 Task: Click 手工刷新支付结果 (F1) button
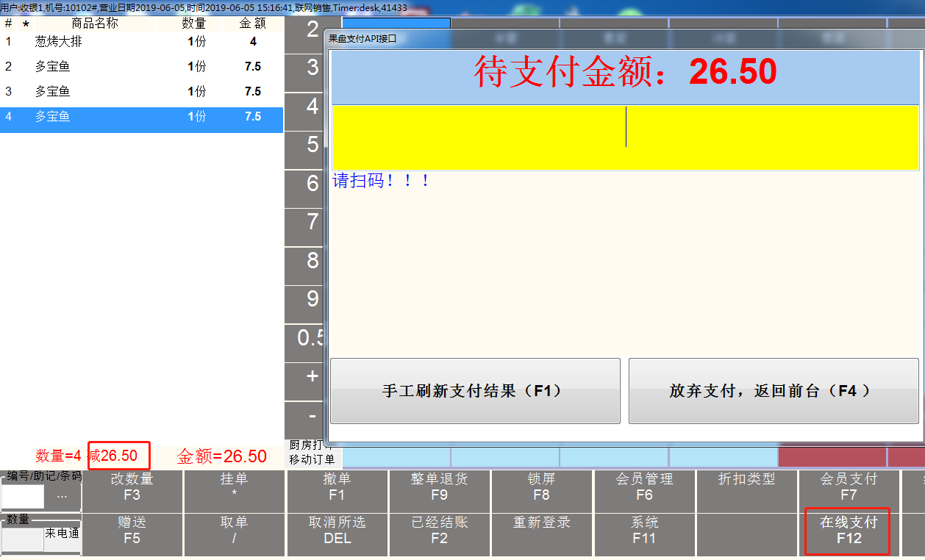tap(475, 391)
